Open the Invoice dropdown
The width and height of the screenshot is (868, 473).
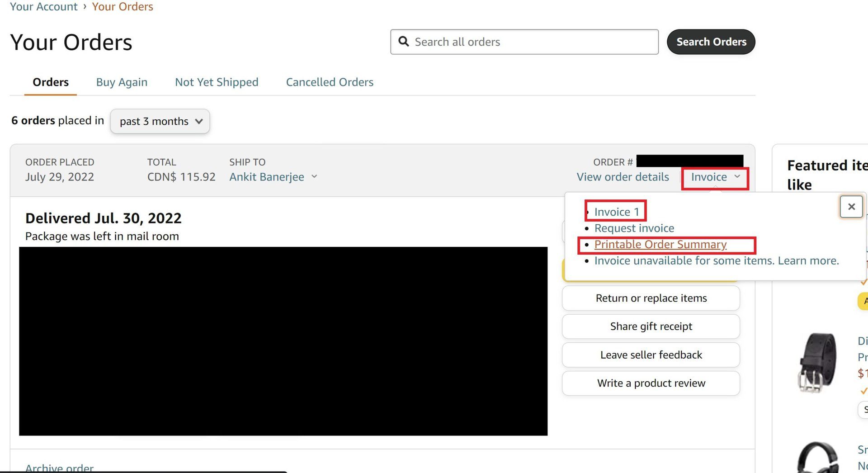[714, 177]
